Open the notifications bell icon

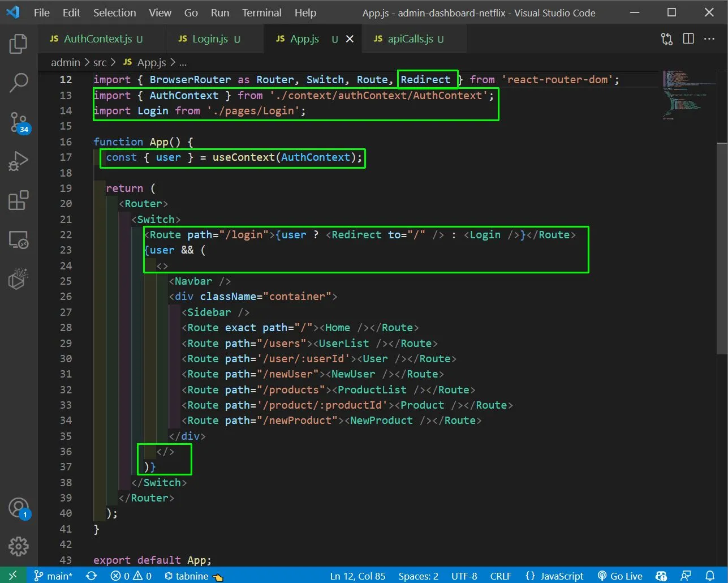click(710, 576)
